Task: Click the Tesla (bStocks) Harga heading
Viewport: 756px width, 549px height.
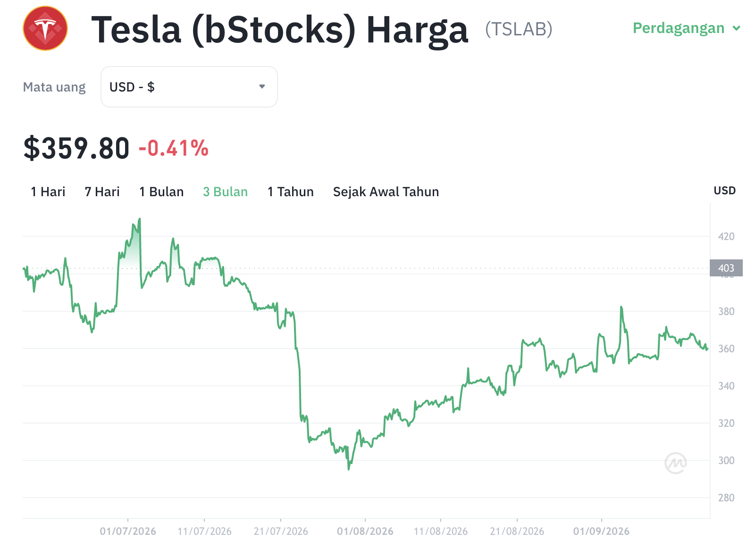Action: (x=280, y=30)
